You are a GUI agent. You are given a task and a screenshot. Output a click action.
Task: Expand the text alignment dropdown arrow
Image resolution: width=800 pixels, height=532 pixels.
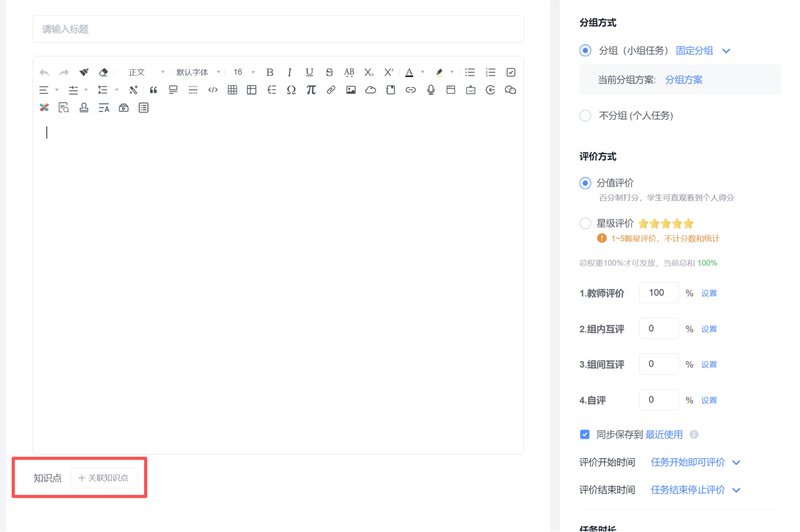(57, 90)
